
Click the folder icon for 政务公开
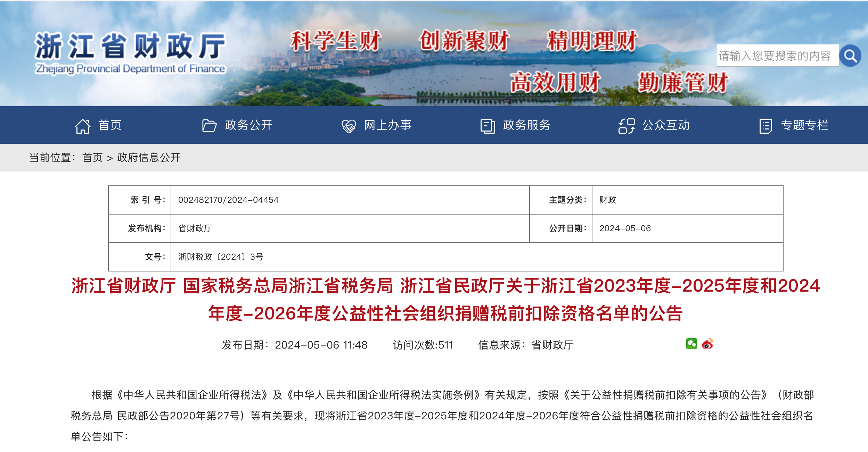click(209, 126)
